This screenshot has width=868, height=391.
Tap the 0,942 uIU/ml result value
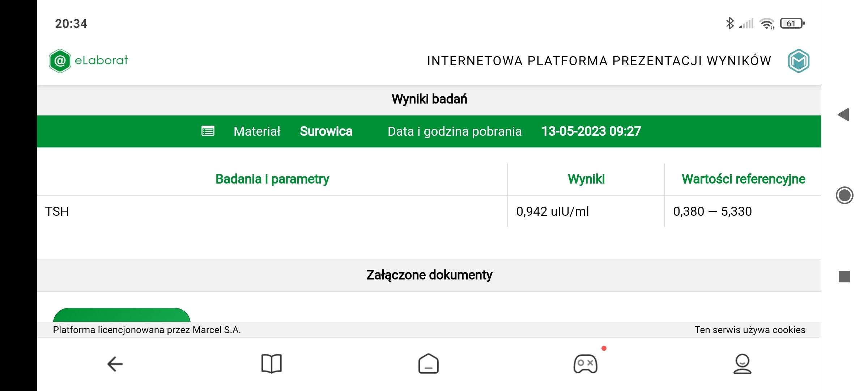point(552,211)
